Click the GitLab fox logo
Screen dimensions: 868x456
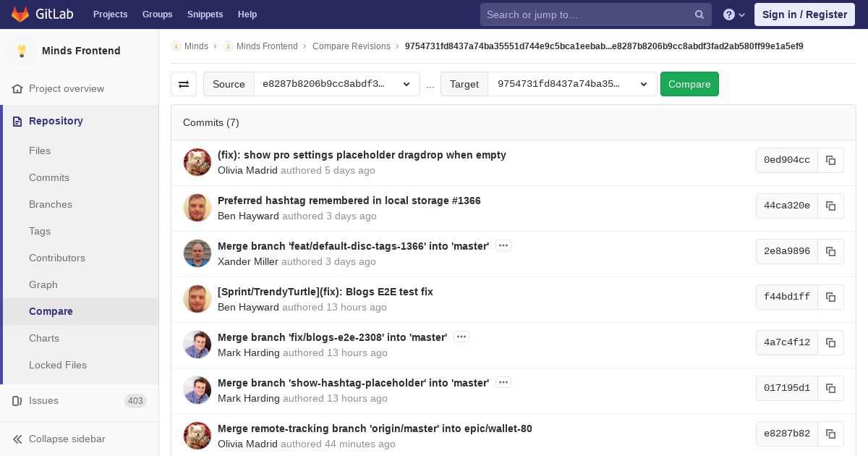(20, 14)
